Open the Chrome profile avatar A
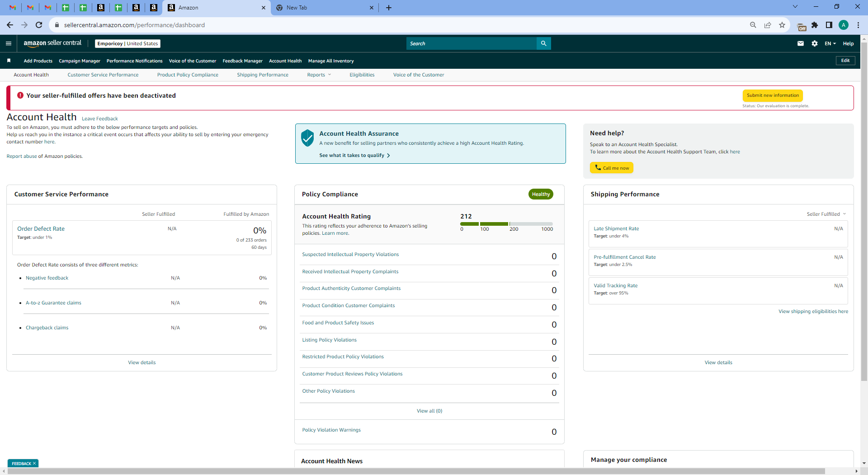 point(844,25)
